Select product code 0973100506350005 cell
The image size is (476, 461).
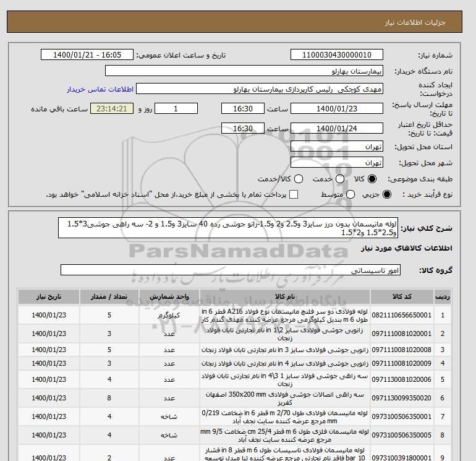(402, 435)
